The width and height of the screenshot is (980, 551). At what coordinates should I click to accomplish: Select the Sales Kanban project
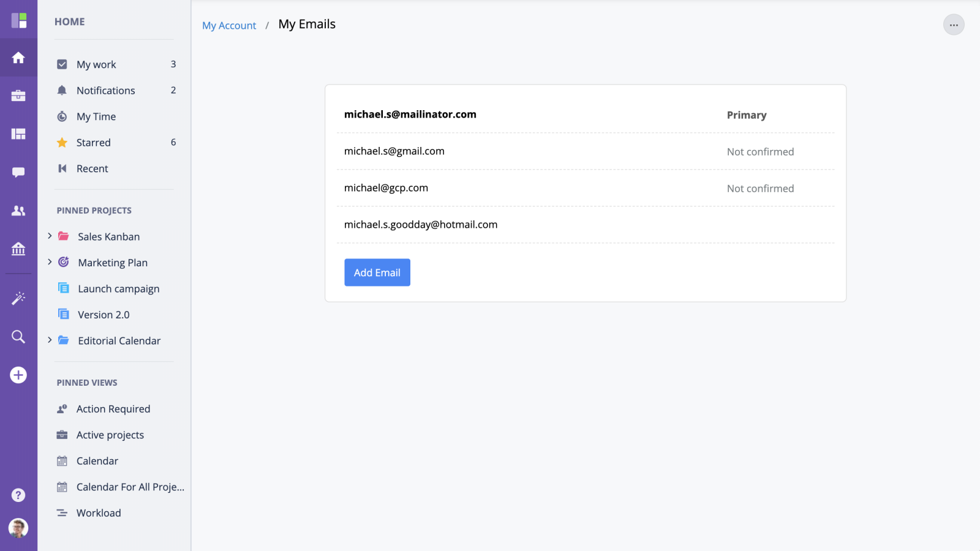[108, 236]
